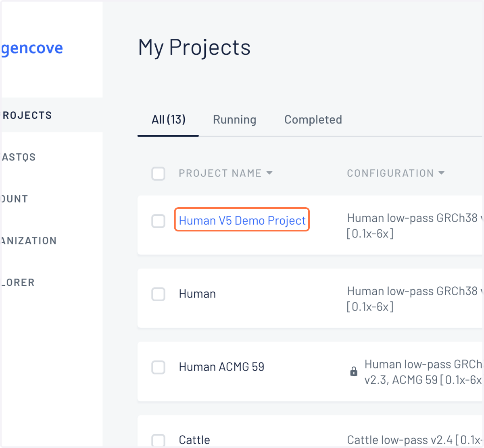Open the Human project row name
Viewport: 484px width, 448px height.
click(x=197, y=294)
